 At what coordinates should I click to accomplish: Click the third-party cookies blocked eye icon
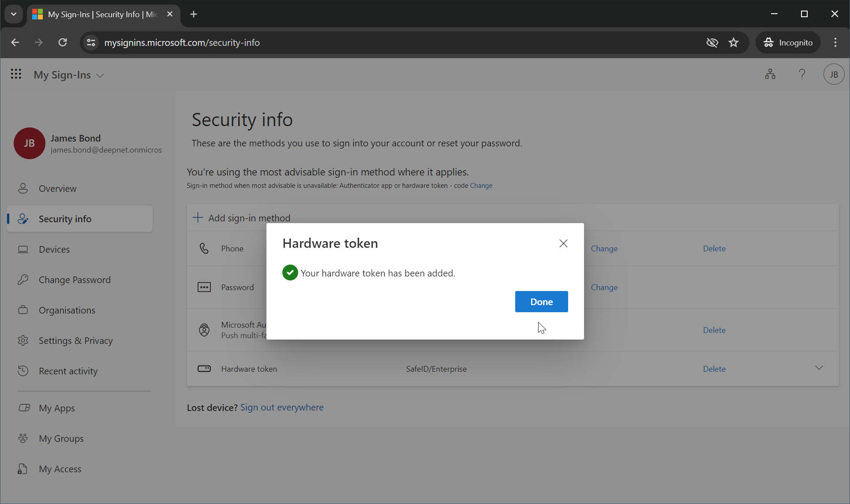point(712,42)
